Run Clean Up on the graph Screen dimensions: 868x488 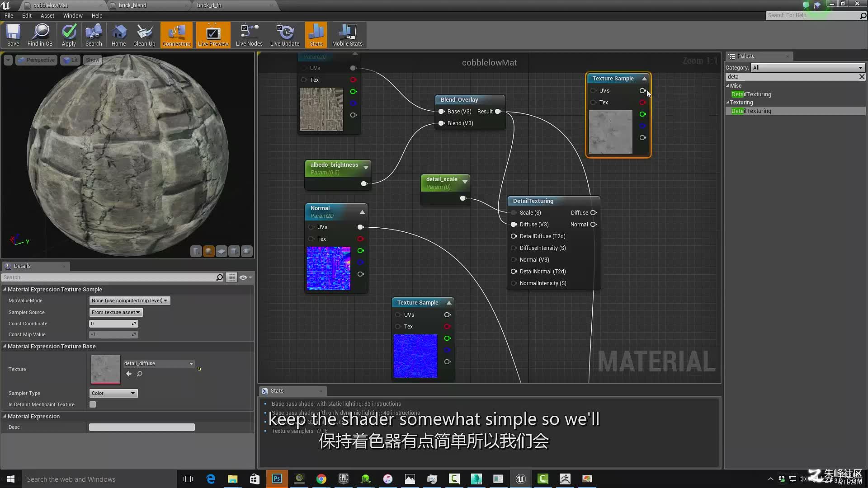click(144, 35)
